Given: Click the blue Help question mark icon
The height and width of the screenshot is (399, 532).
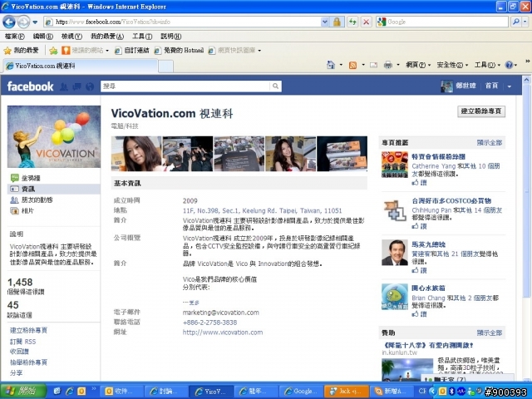Looking at the screenshot, I should click(509, 65).
